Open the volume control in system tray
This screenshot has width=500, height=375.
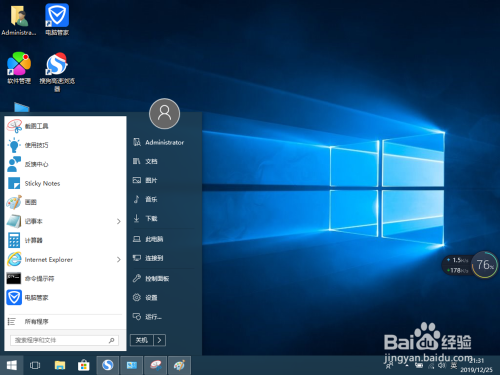[442, 366]
